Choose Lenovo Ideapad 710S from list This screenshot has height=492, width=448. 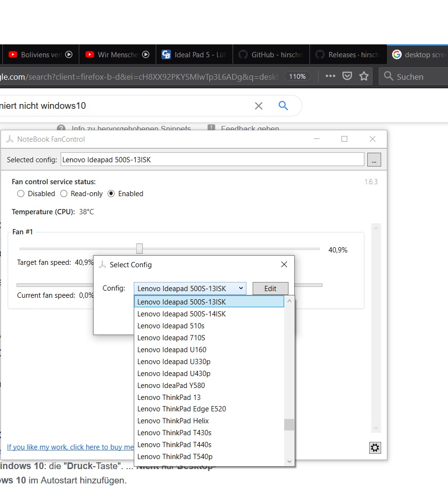pos(209,337)
